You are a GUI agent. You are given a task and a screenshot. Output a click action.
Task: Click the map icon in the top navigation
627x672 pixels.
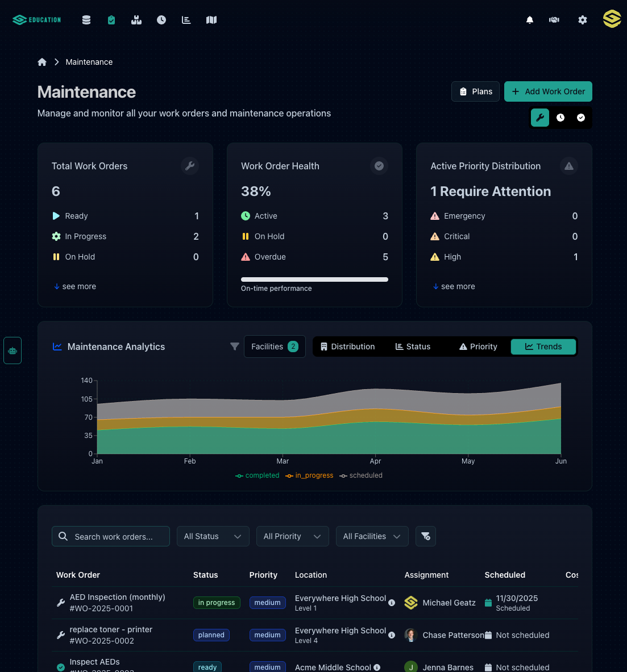211,19
